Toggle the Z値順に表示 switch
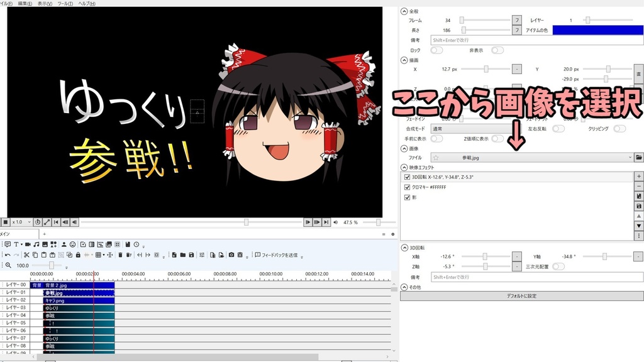This screenshot has height=362, width=644. click(497, 139)
